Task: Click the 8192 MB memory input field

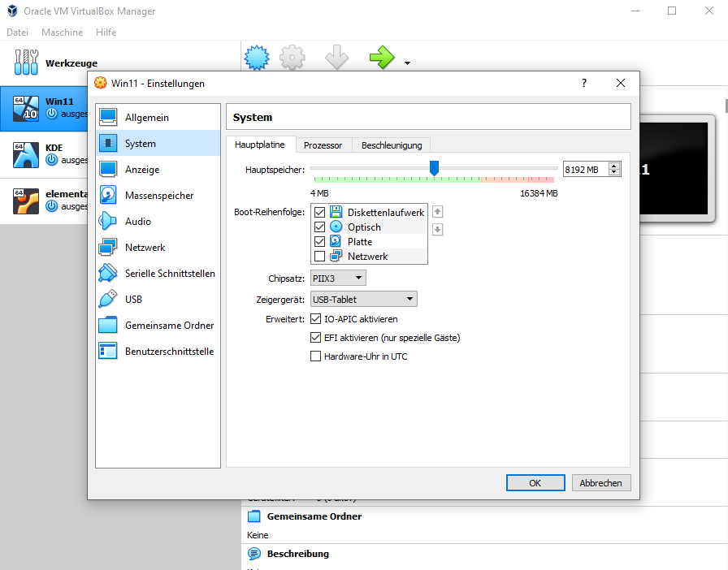Action: (x=586, y=170)
